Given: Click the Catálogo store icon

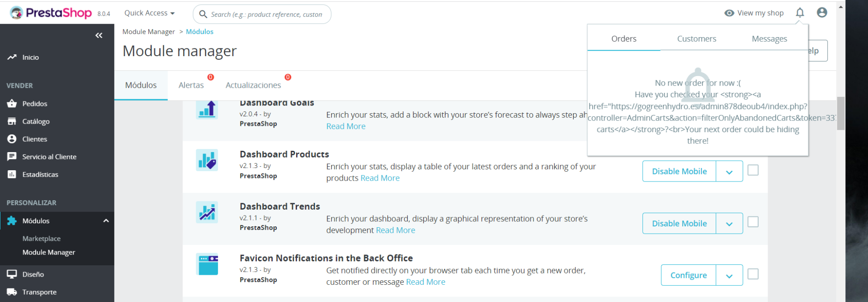Looking at the screenshot, I should coord(12,121).
